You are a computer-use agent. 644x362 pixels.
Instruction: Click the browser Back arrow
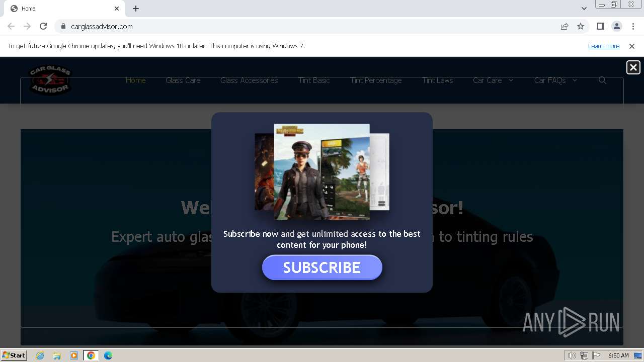point(11,26)
